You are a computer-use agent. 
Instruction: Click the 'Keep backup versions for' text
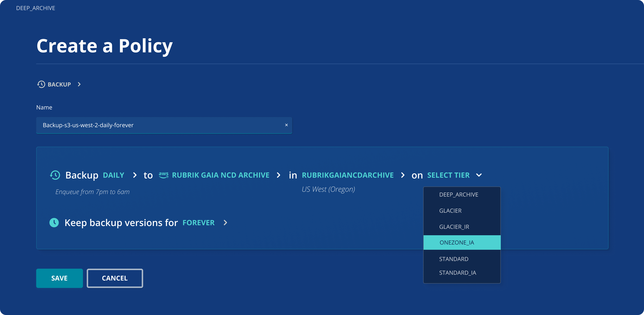[121, 223]
